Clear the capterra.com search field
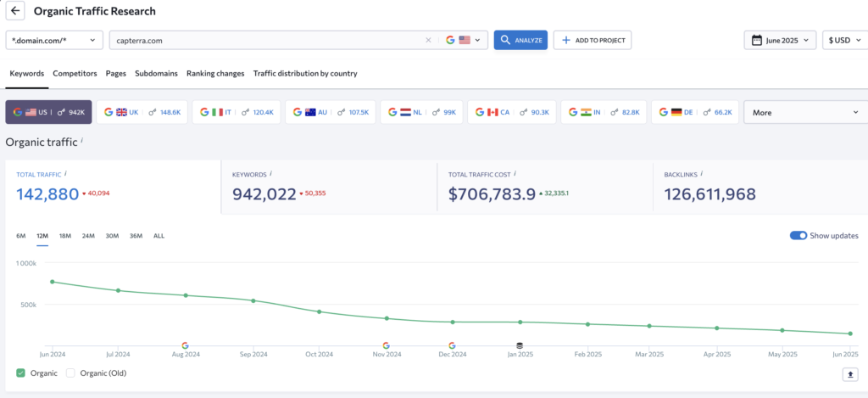Screen dimensions: 868x398 (428, 40)
